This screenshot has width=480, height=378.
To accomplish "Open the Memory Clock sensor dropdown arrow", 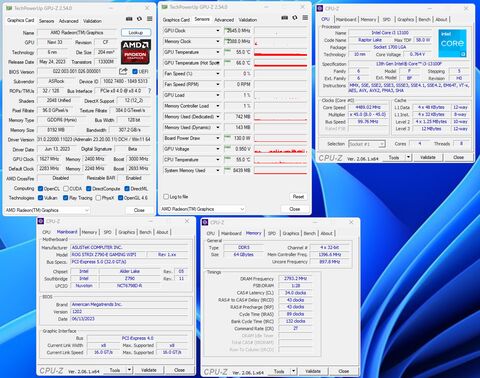I will point(218,41).
